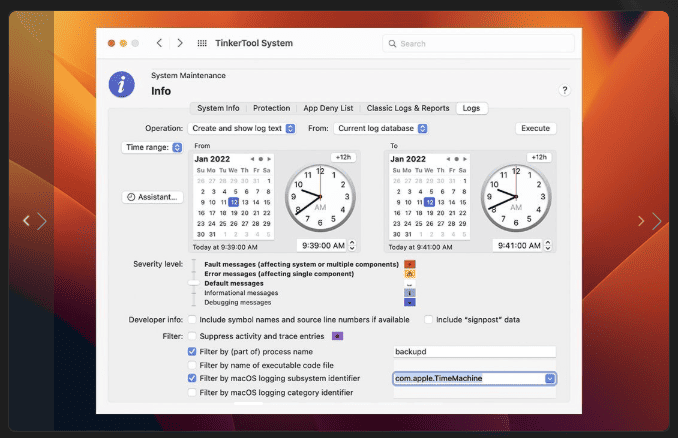
Task: Switch to the App Deny List tab
Action: (x=328, y=108)
